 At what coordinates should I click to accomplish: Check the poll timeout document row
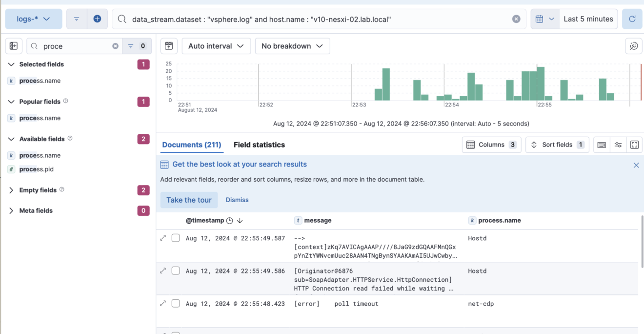[176, 303]
